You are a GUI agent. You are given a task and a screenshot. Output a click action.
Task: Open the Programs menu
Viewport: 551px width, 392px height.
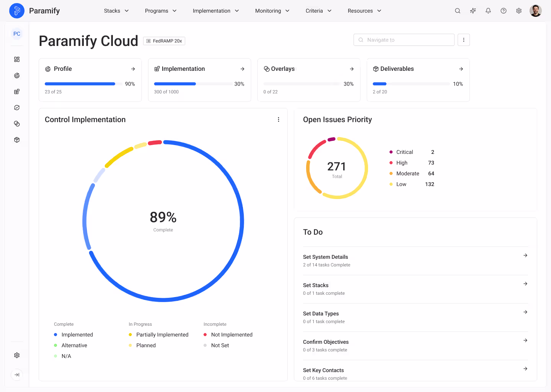161,11
